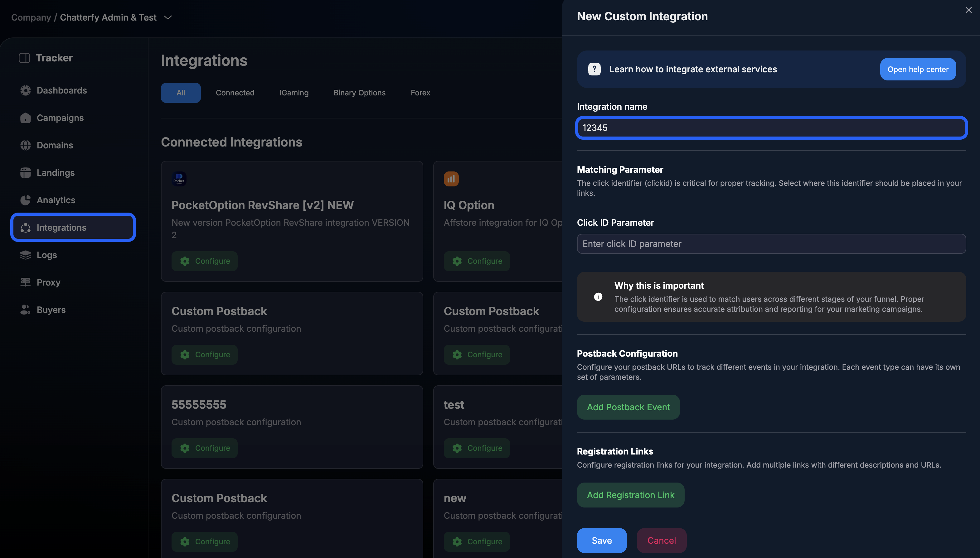The image size is (980, 558).
Task: Click the 55555555 card title
Action: click(x=199, y=405)
